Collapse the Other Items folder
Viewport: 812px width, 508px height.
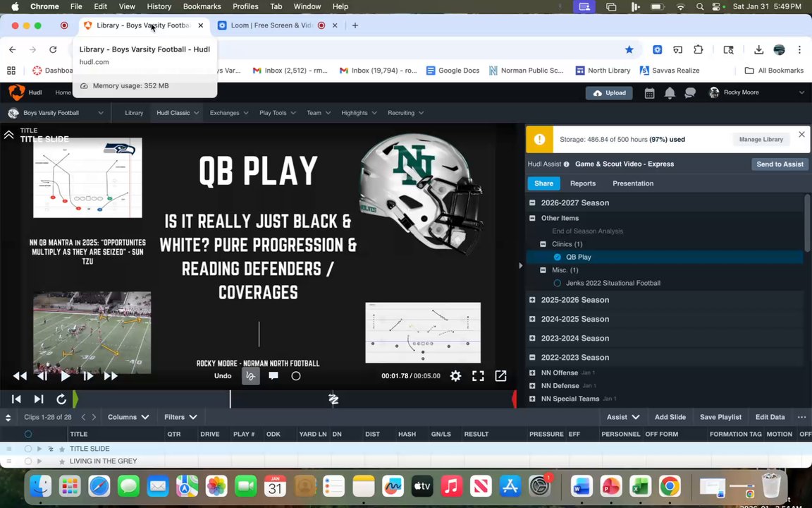(x=532, y=218)
